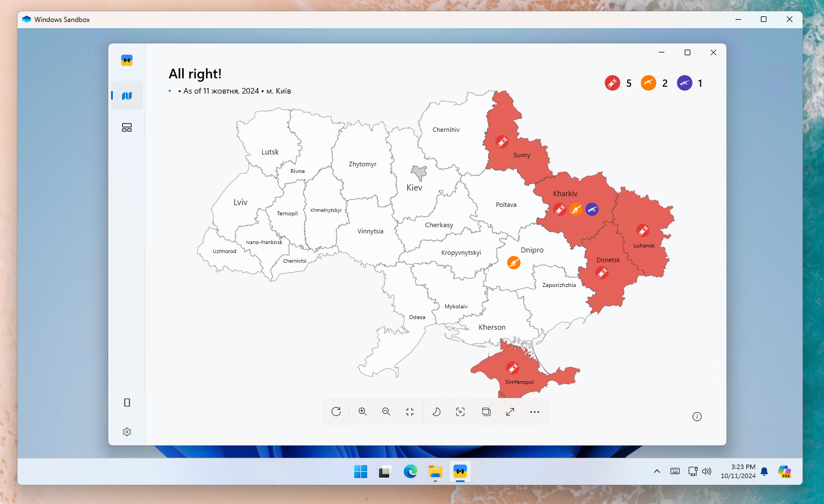The image size is (824, 504).
Task: Zoom in on the map
Action: click(363, 412)
